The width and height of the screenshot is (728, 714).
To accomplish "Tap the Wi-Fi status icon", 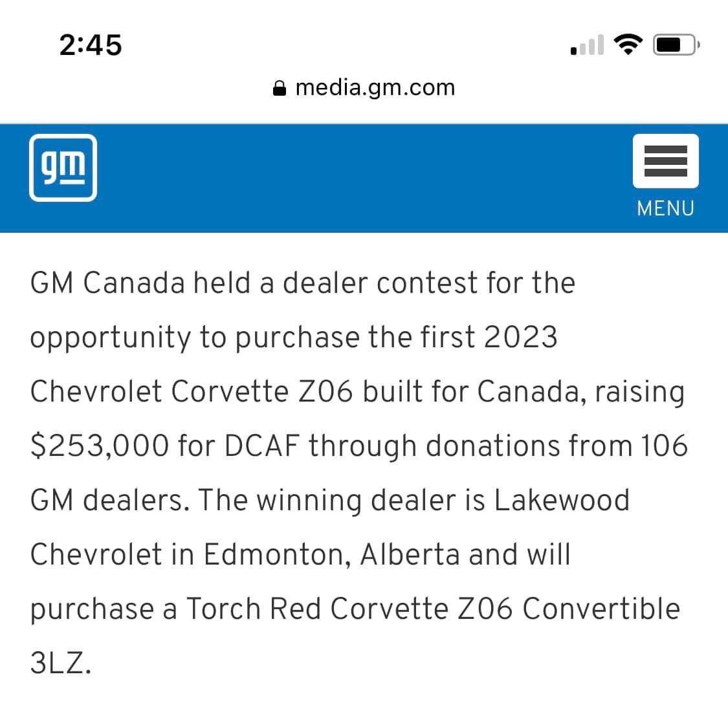I will 626,44.
